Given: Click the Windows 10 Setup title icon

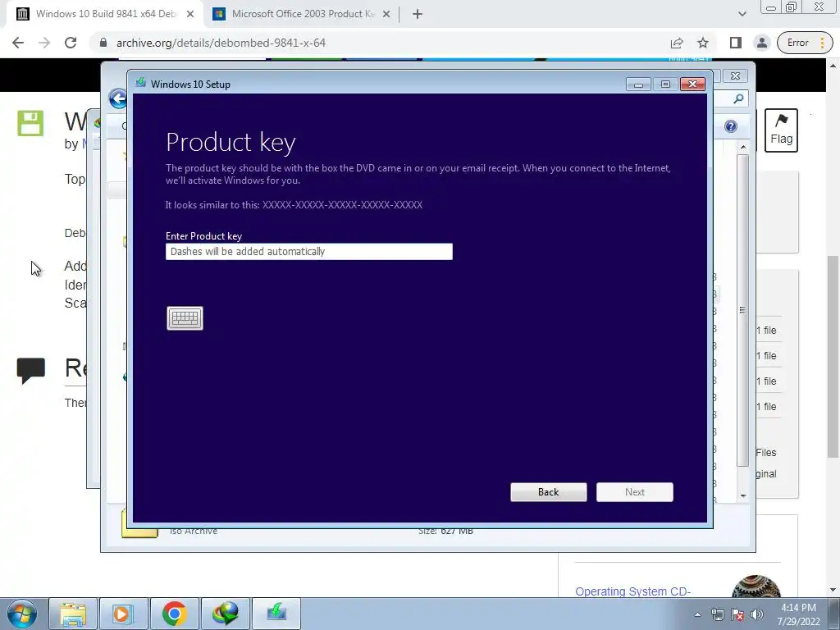Looking at the screenshot, I should pos(141,83).
